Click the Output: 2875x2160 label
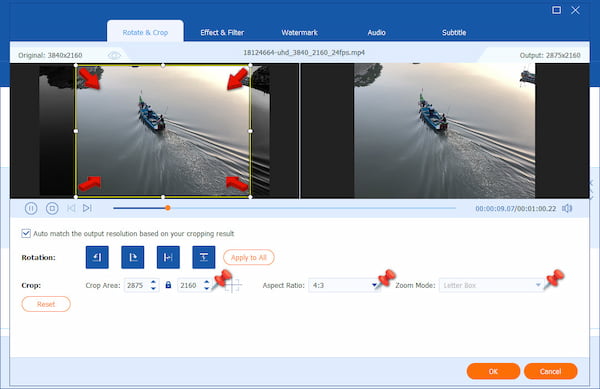This screenshot has height=389, width=600. tap(550, 55)
